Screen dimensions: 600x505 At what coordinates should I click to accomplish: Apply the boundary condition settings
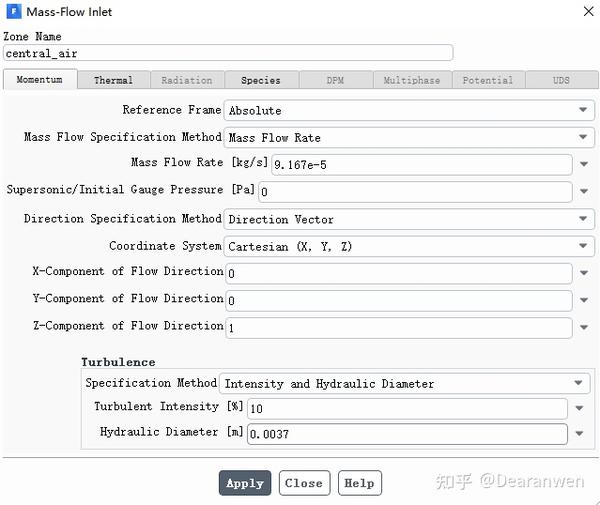pyautogui.click(x=245, y=483)
